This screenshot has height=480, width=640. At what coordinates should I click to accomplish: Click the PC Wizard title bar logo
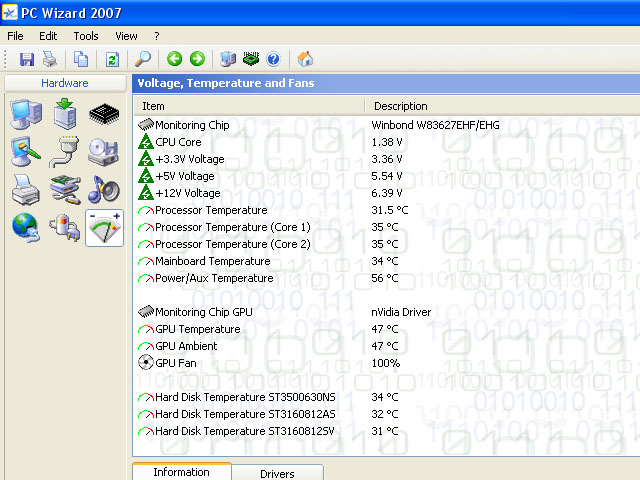click(10, 13)
